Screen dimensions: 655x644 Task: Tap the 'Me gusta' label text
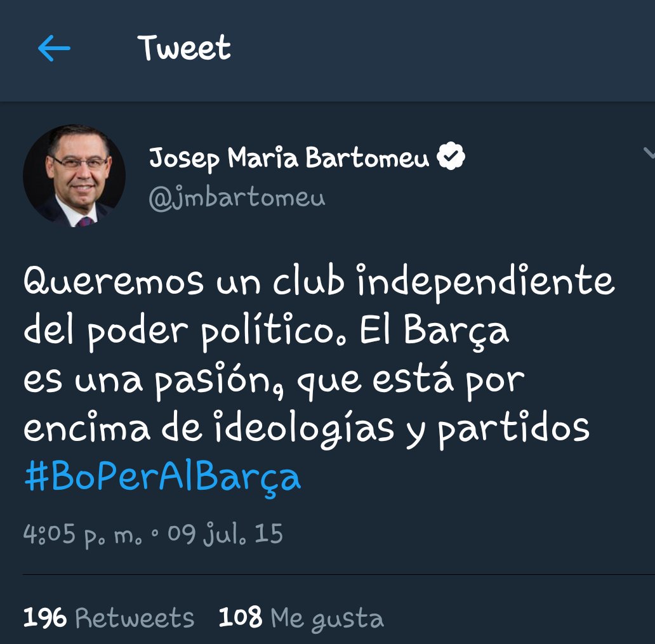pyautogui.click(x=327, y=619)
